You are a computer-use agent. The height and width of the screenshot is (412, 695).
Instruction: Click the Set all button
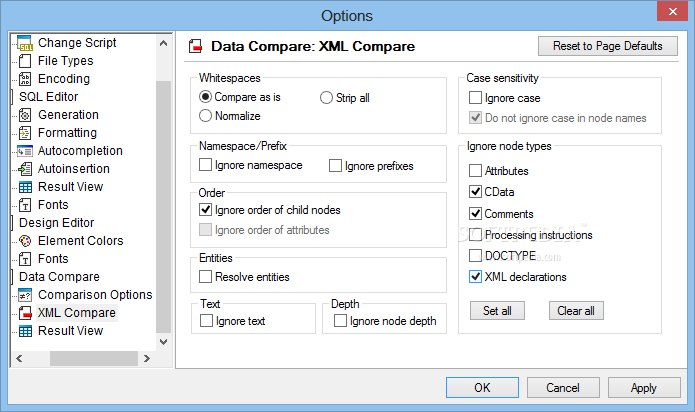(x=497, y=311)
